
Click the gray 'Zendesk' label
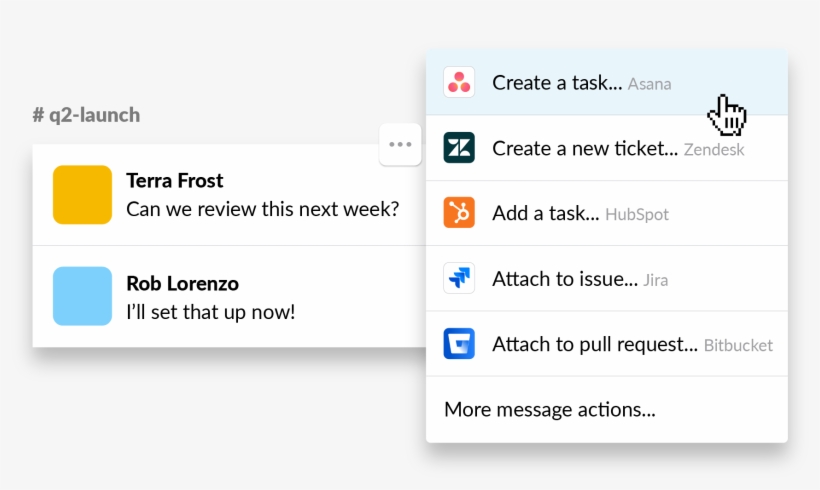point(714,150)
